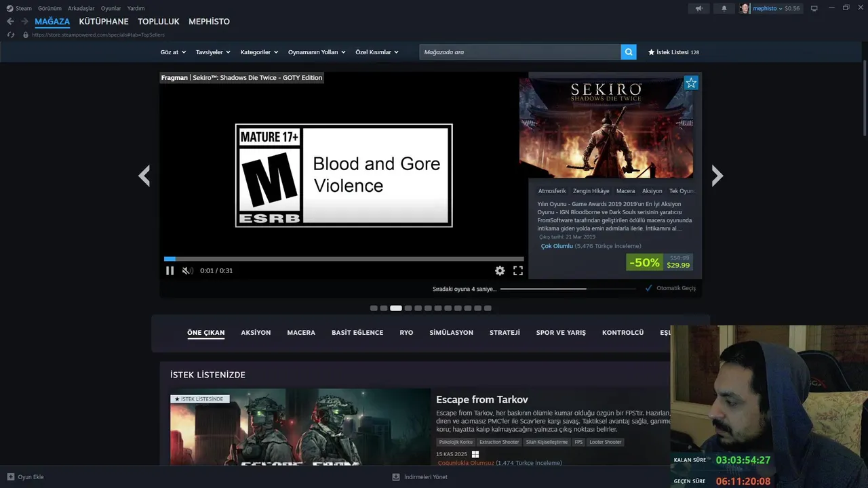The width and height of the screenshot is (868, 488).
Task: Switch to Big Picture mode icon
Action: 814,8
